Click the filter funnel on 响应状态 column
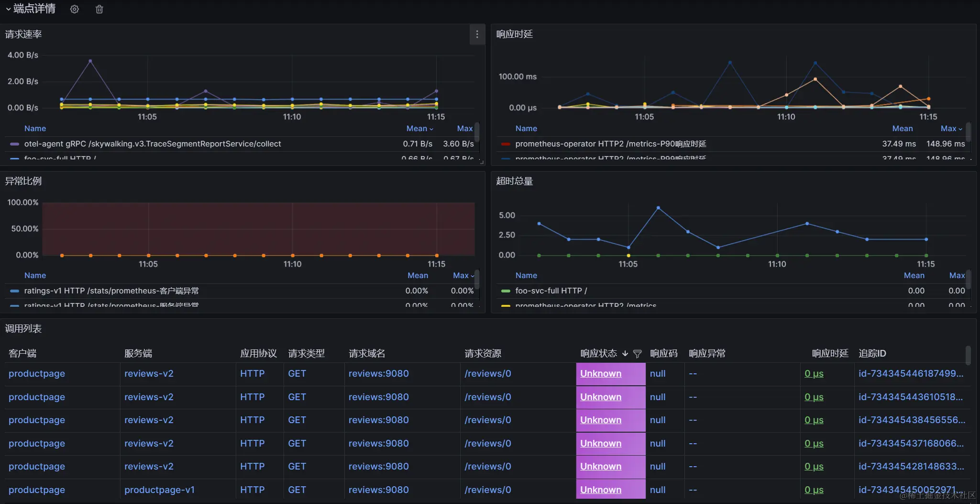This screenshot has width=980, height=504. [x=637, y=354]
